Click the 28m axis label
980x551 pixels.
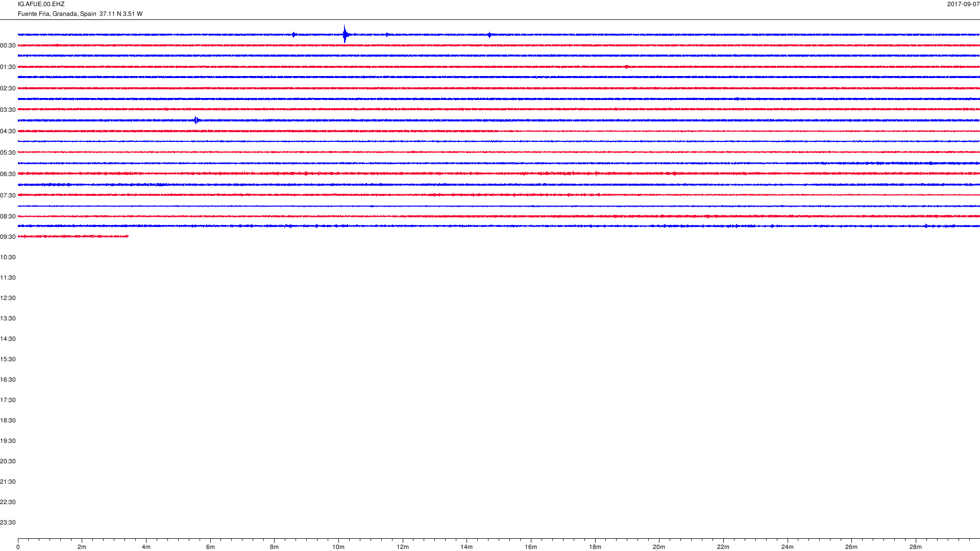(x=916, y=547)
